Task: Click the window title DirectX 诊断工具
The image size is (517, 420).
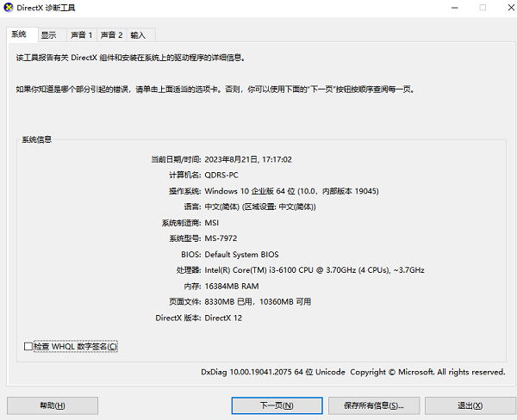Action: [46, 8]
